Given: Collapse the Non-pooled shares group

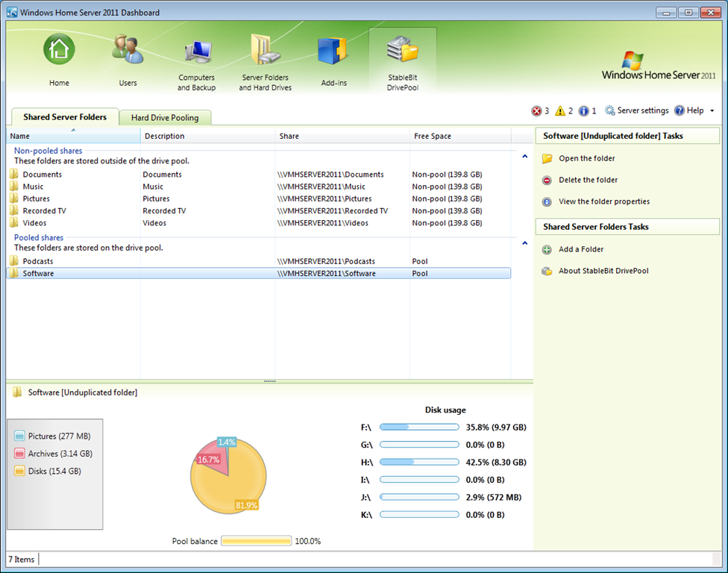Looking at the screenshot, I should 524,157.
